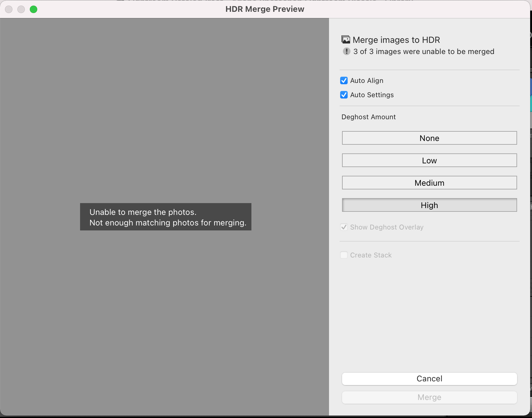Click the Merge button
The image size is (532, 418).
pos(429,397)
